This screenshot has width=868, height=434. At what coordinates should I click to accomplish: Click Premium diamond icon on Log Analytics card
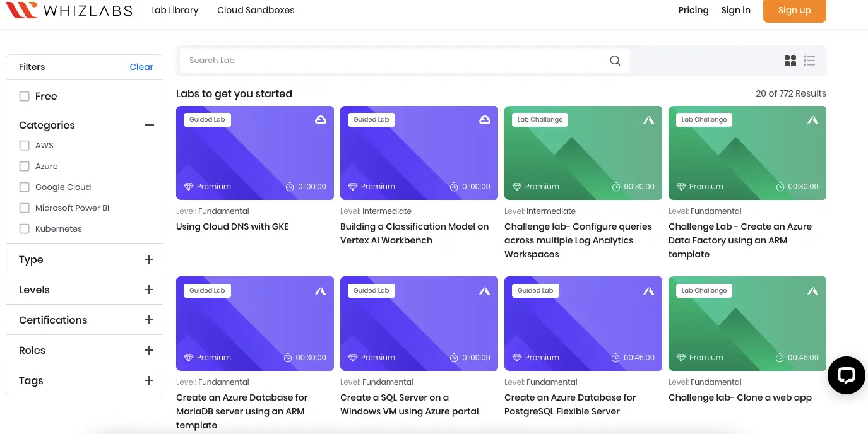pos(517,187)
